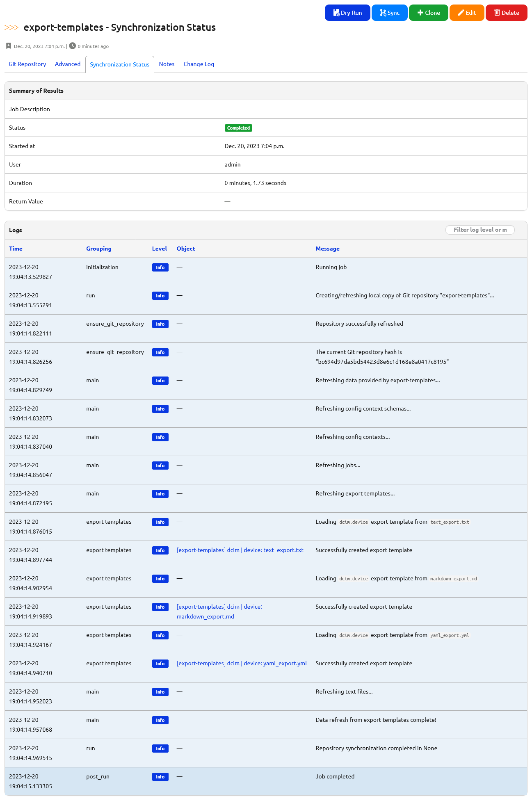Sort logs by the Object column
532x801 pixels.
click(x=186, y=249)
